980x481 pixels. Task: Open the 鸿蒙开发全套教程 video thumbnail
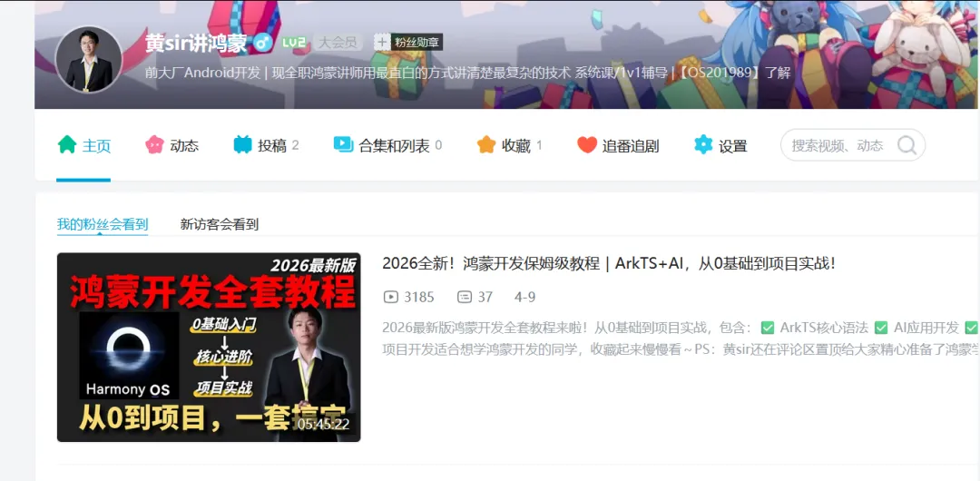[209, 348]
